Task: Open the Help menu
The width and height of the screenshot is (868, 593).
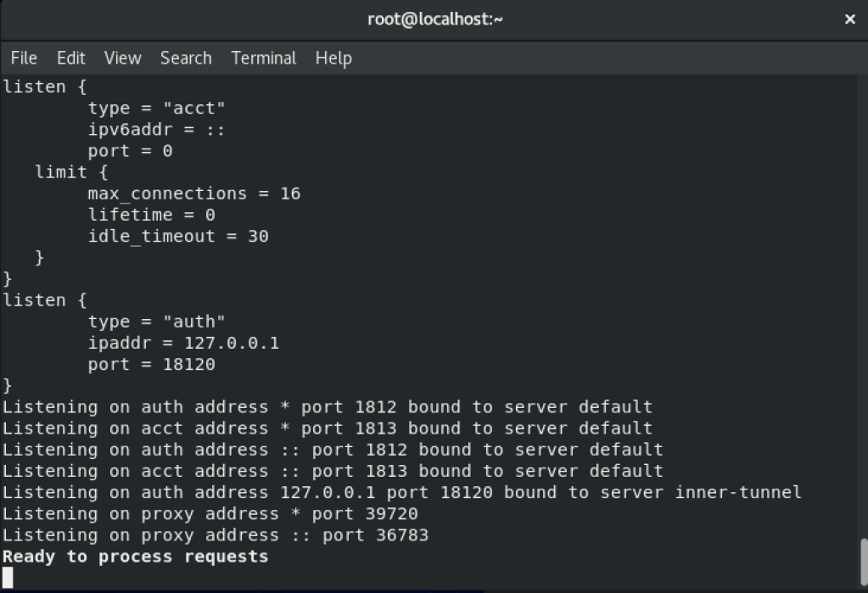Action: click(333, 58)
